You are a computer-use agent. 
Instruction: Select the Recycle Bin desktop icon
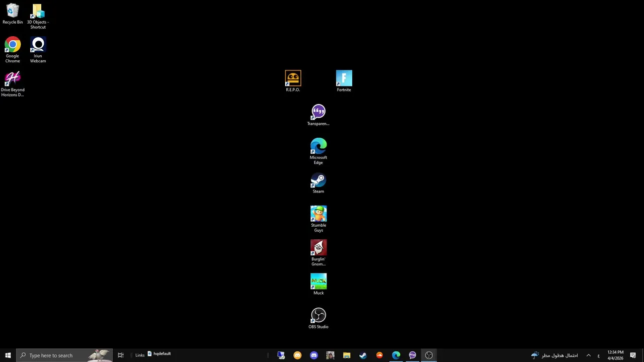point(13,14)
